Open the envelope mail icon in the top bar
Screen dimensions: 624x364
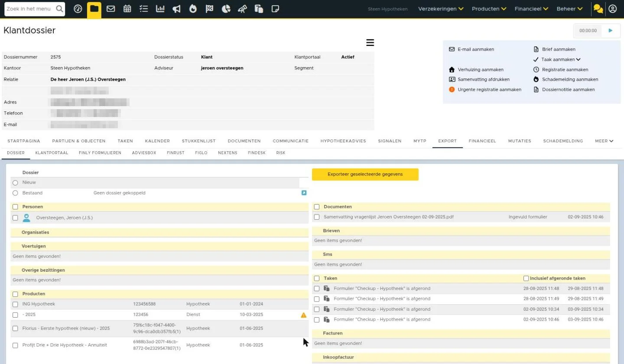click(x=110, y=9)
